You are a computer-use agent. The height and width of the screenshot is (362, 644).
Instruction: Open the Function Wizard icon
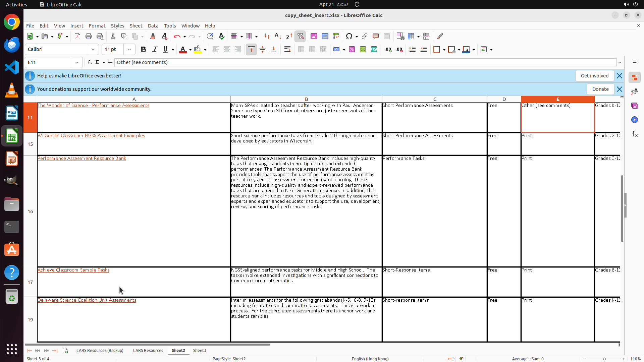90,62
